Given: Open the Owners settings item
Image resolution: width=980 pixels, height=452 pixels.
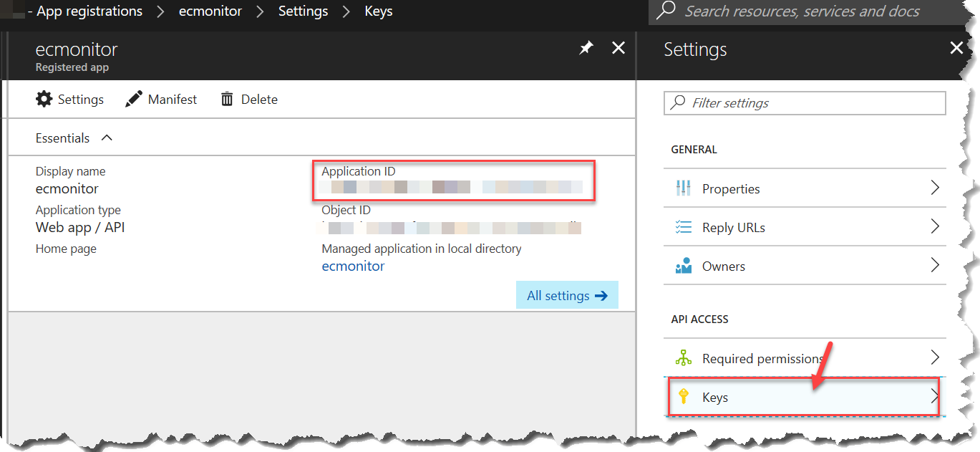Looking at the screenshot, I should pyautogui.click(x=805, y=266).
